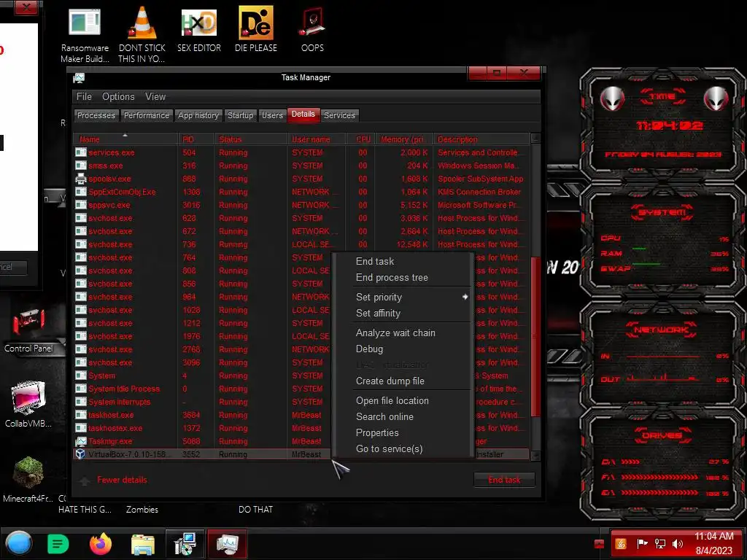Sort by Memory column header

(404, 139)
